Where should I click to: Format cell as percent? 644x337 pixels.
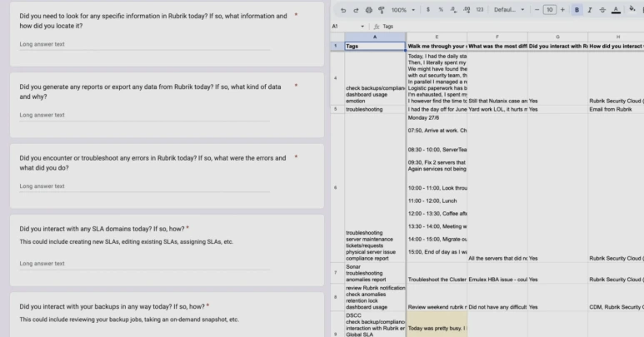click(441, 10)
